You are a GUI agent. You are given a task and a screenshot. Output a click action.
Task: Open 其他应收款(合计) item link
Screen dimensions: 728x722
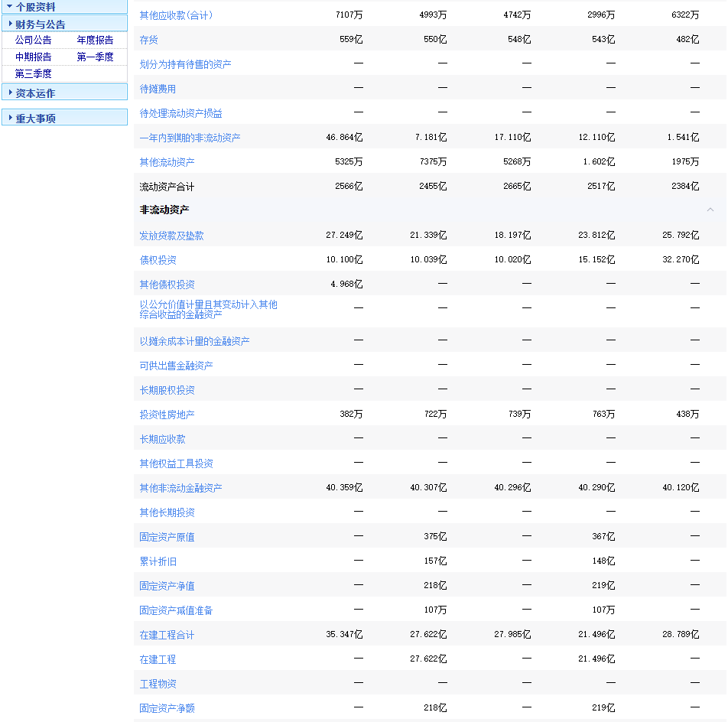[x=176, y=15]
